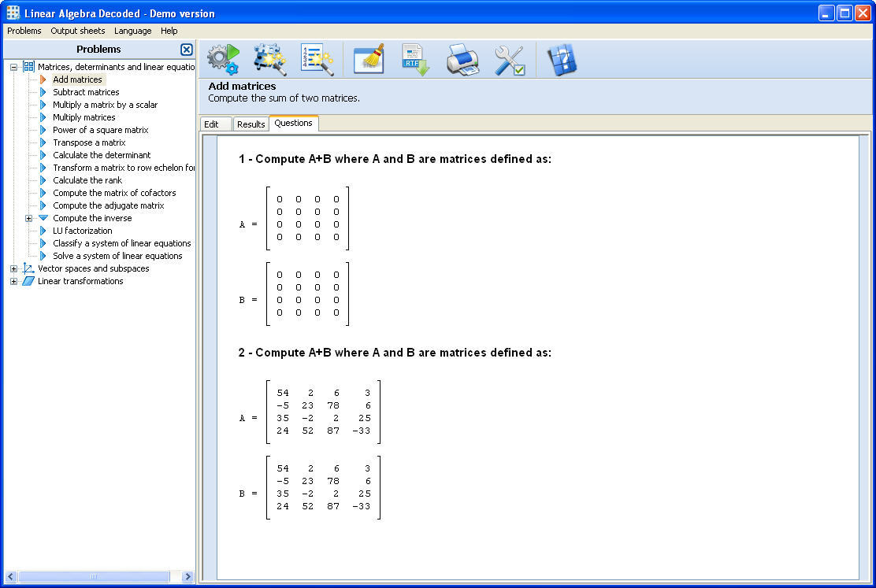Select Compute the matrix of cofactors
The image size is (876, 588).
click(114, 193)
